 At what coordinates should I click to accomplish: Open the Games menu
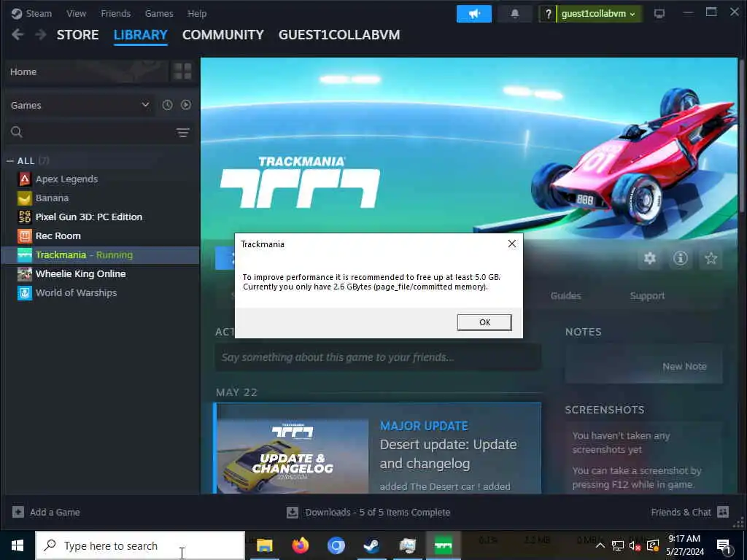(x=159, y=13)
